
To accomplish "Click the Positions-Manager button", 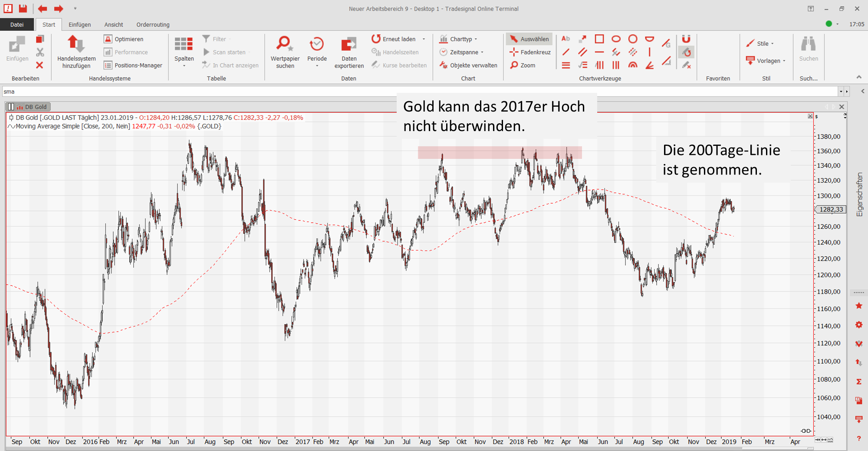I will pos(133,65).
